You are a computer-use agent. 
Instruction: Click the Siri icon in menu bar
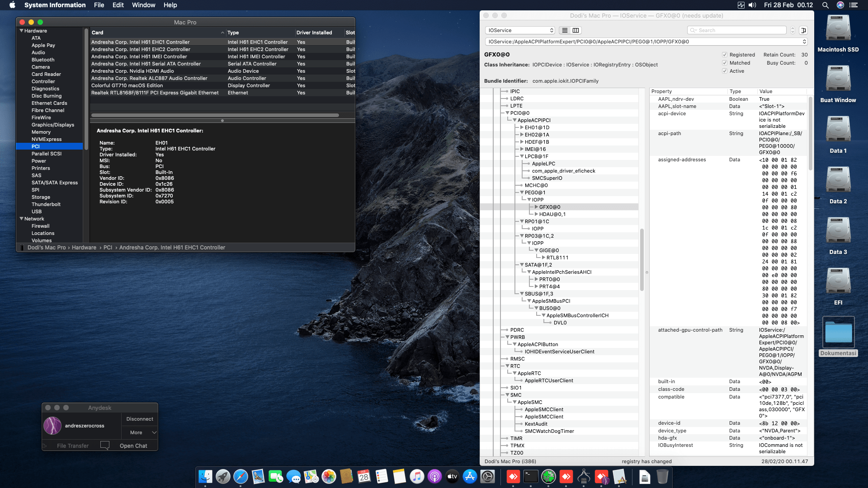coord(840,5)
